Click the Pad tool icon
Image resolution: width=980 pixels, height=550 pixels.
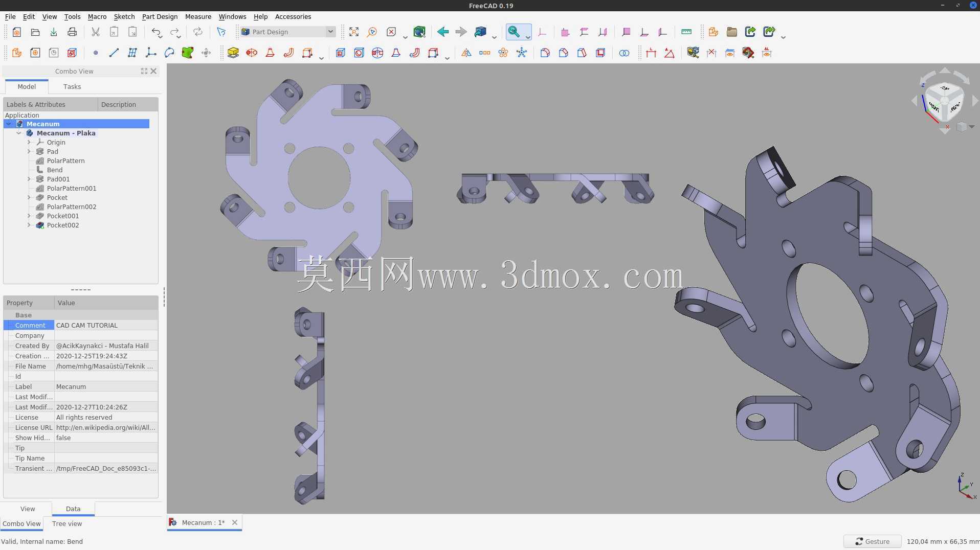coord(233,53)
